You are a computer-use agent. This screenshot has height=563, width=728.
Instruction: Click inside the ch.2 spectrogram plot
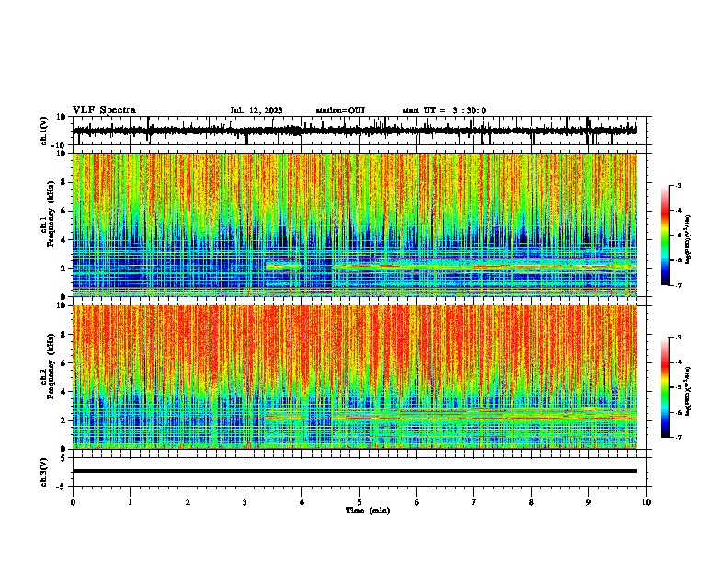pyautogui.click(x=354, y=377)
